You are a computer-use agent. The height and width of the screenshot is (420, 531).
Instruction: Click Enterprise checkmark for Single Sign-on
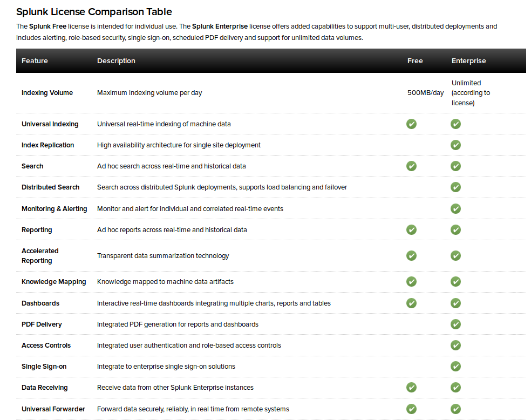tap(455, 366)
